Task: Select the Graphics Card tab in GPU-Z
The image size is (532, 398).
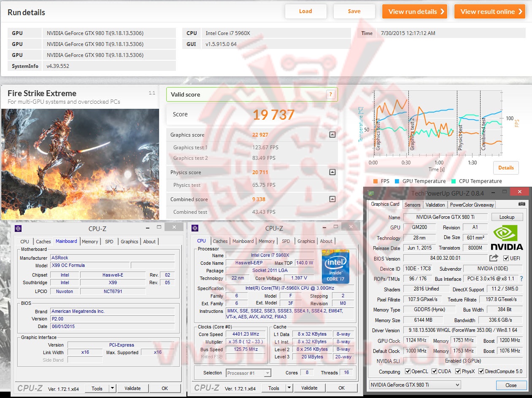Action: (x=385, y=204)
